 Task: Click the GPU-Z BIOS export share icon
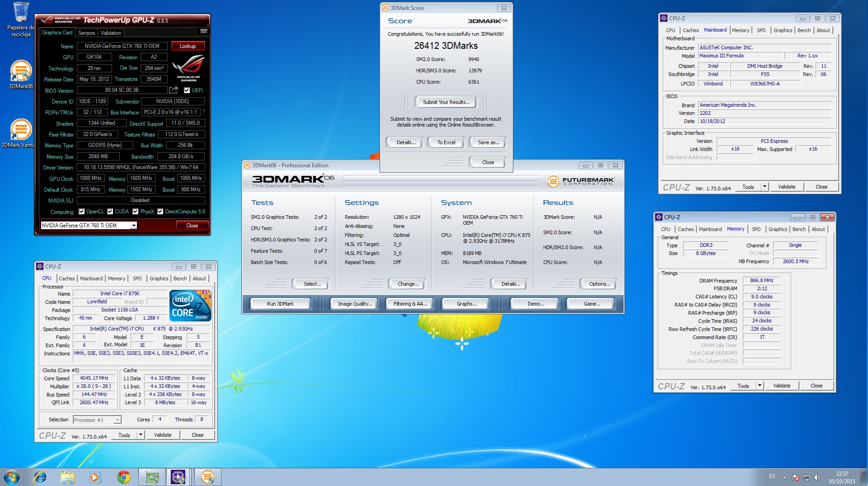(174, 90)
